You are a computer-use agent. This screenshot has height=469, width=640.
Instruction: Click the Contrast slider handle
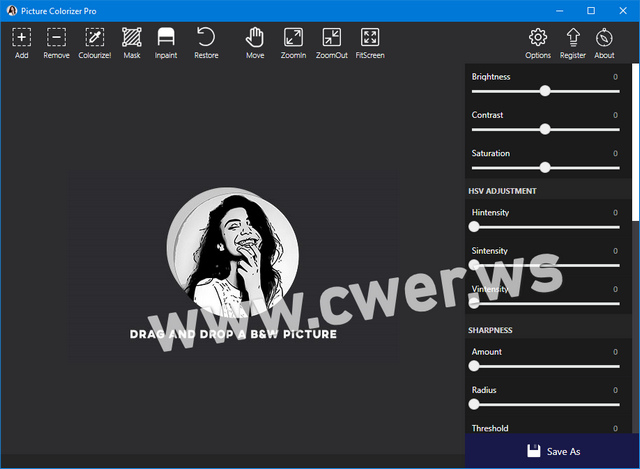545,129
